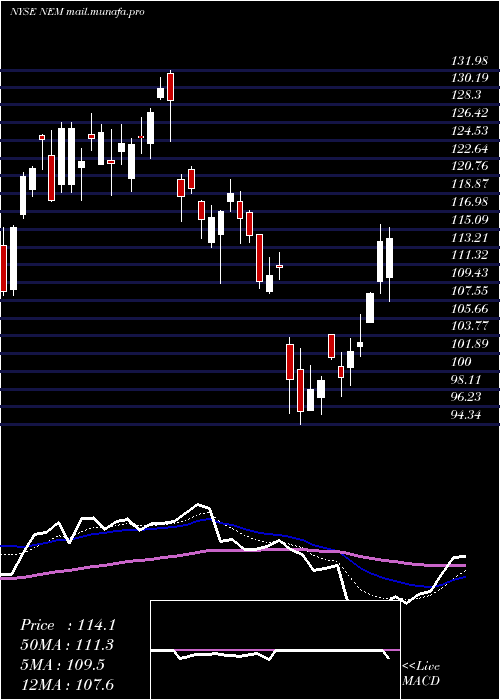
Task: Select the 115.09 price level label
Action: click(469, 220)
